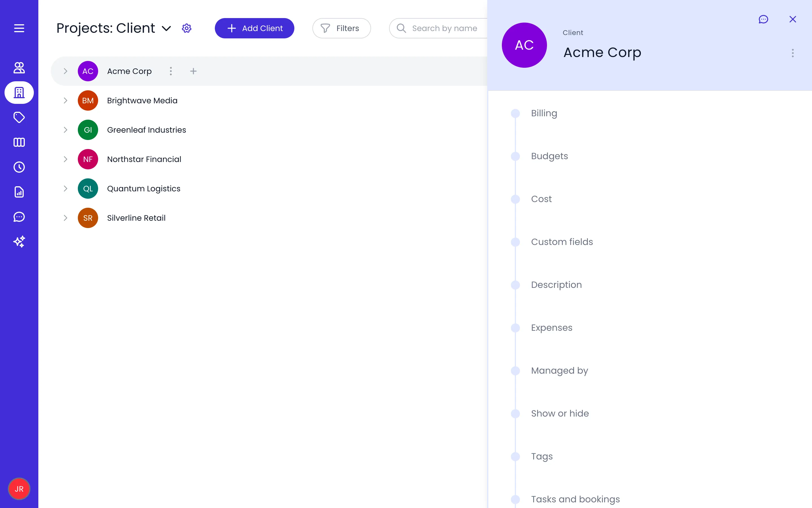
Task: Expand the Silverline Retail row
Action: point(65,218)
